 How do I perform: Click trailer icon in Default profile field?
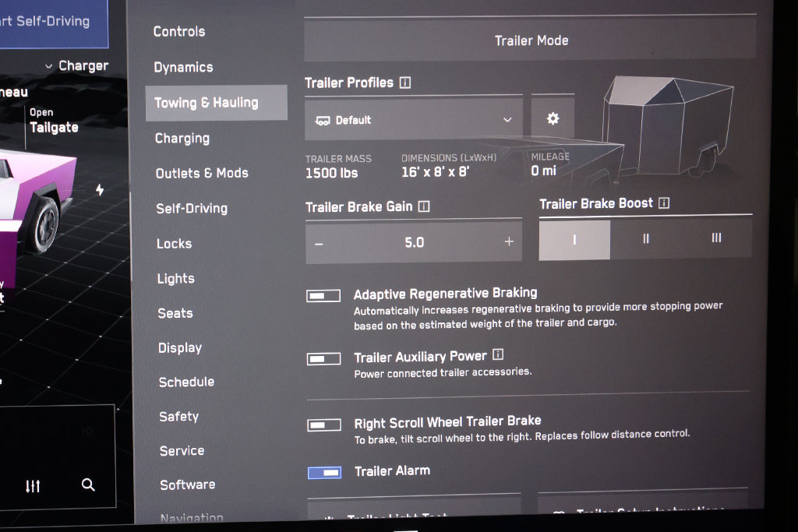[x=322, y=121]
